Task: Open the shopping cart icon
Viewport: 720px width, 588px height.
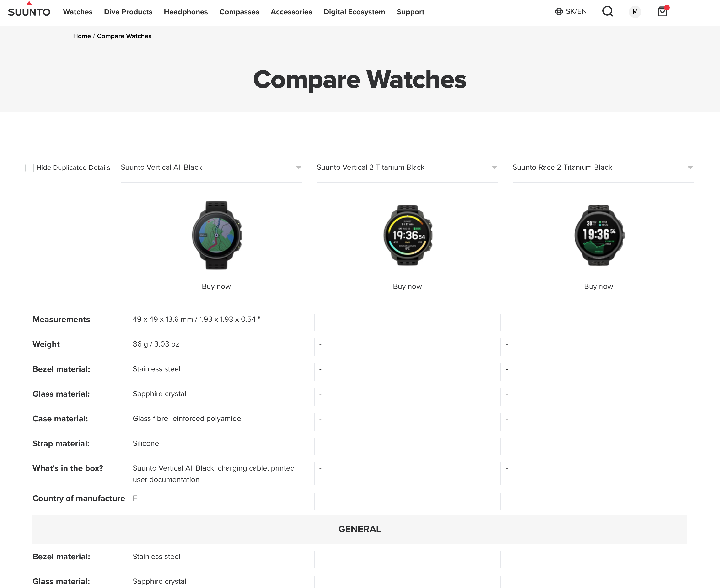Action: point(663,11)
